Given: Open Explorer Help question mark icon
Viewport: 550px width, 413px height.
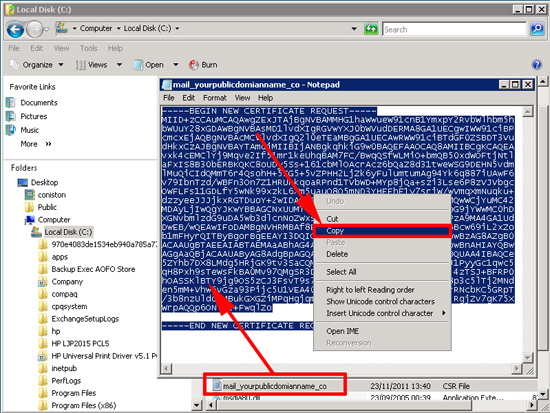Looking at the screenshot, I should [x=536, y=65].
